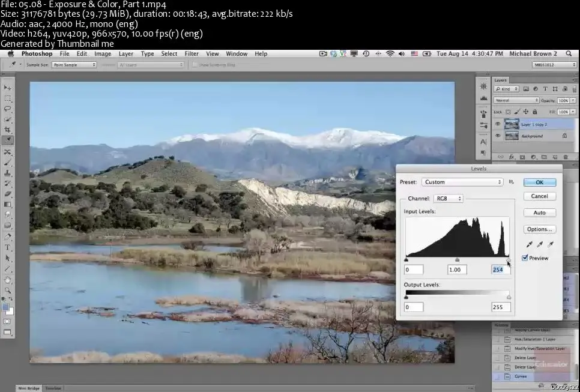Image resolution: width=580 pixels, height=392 pixels.
Task: Select the Horizontal Type tool
Action: [7, 247]
